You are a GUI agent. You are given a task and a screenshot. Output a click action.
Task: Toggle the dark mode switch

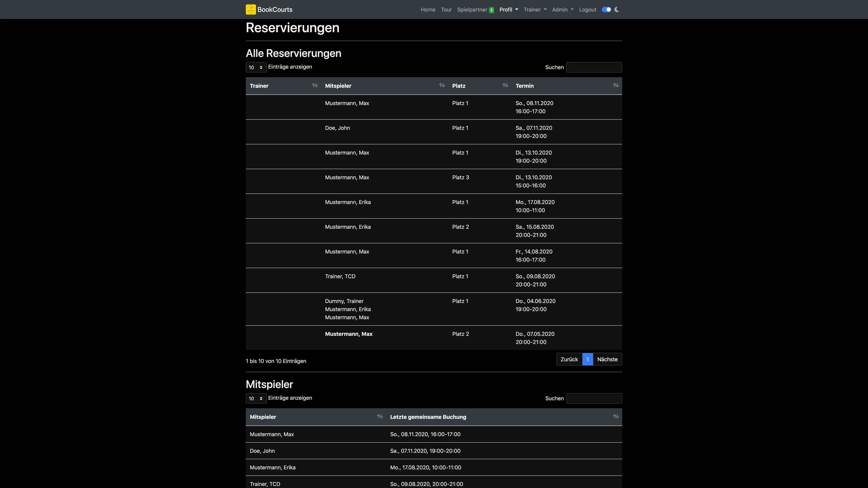606,9
